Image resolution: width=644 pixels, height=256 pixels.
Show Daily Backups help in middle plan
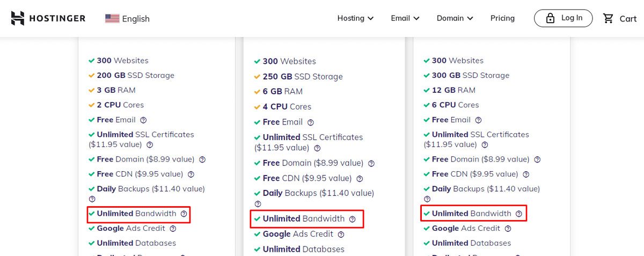tap(258, 204)
